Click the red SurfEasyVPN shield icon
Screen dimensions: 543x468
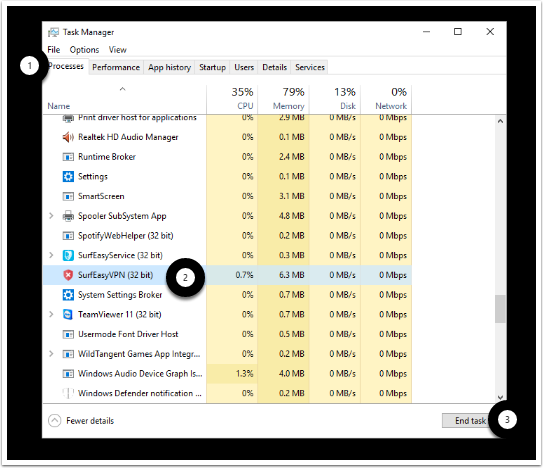68,275
